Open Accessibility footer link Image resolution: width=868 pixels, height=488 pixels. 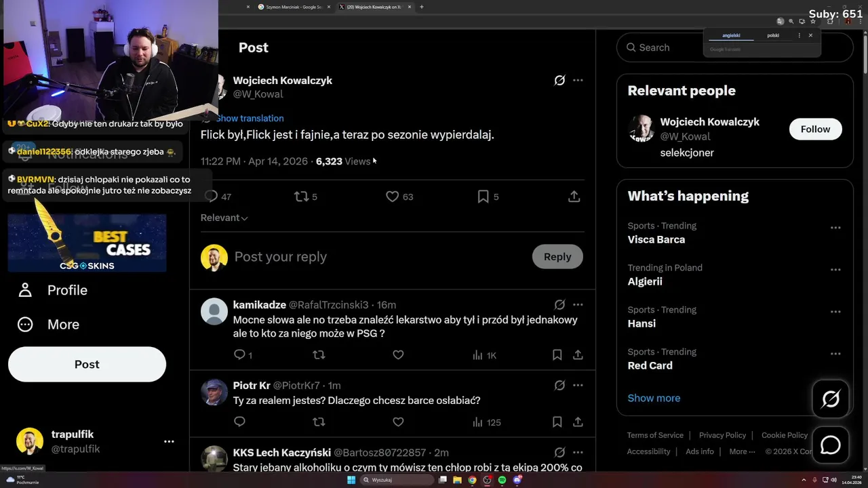click(648, 451)
